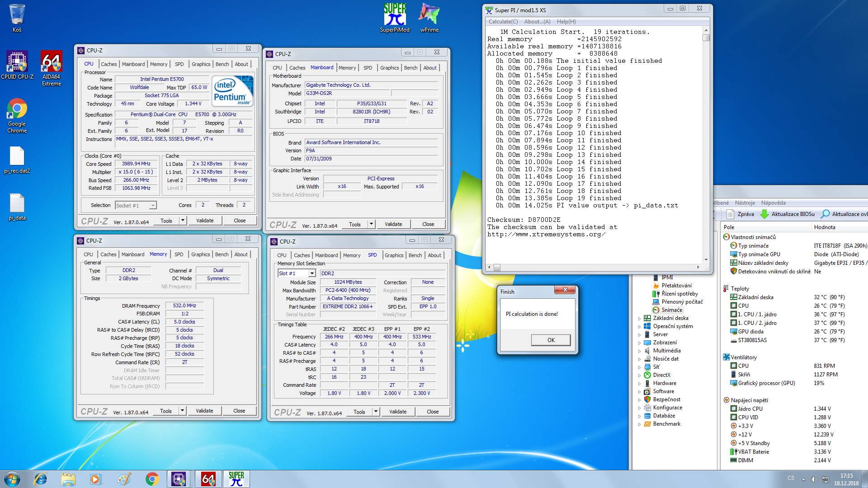This screenshot has height=488, width=868.
Task: Click the Super PI scroll down arrow
Action: pyautogui.click(x=706, y=260)
